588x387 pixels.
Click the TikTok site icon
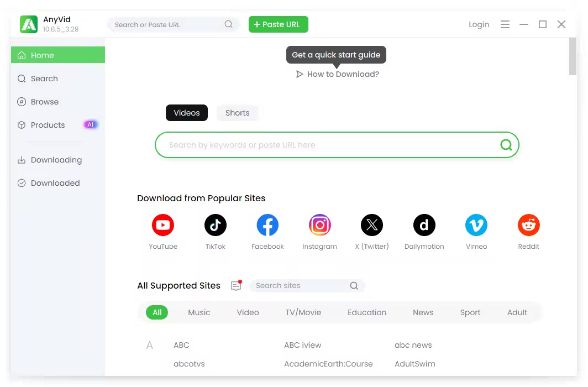pos(215,225)
